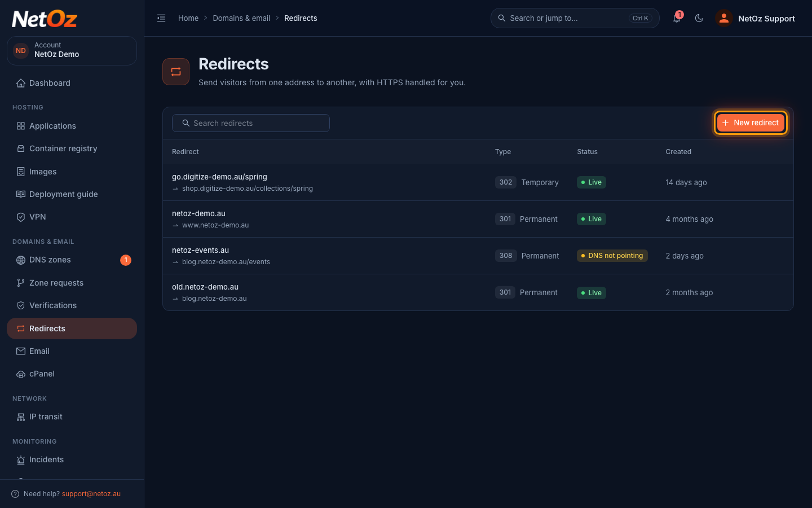
Task: Click the Type column header
Action: 503,152
